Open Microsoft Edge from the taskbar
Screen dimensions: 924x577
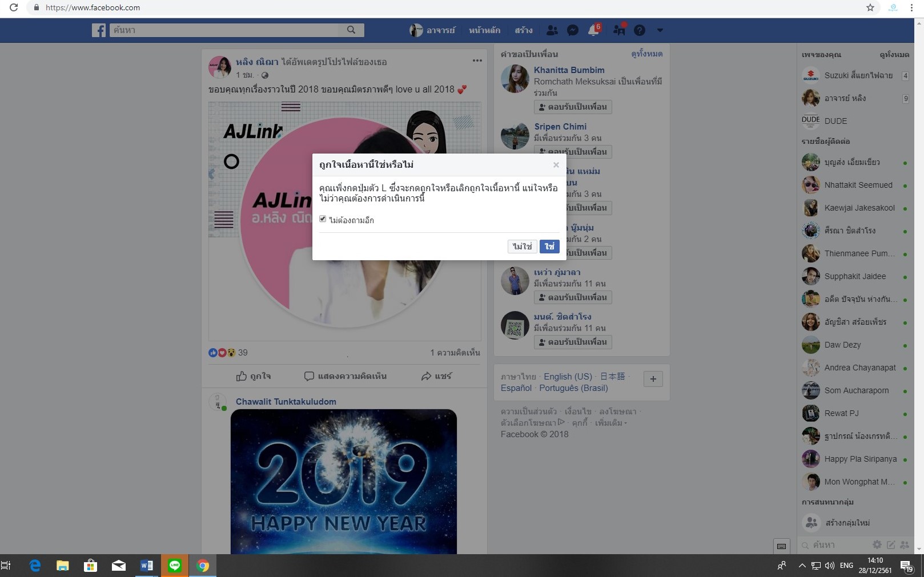tap(35, 566)
